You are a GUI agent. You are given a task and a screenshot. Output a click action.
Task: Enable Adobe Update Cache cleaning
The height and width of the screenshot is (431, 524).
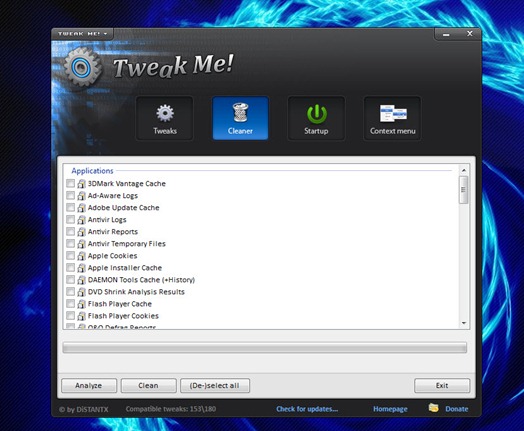coord(71,207)
